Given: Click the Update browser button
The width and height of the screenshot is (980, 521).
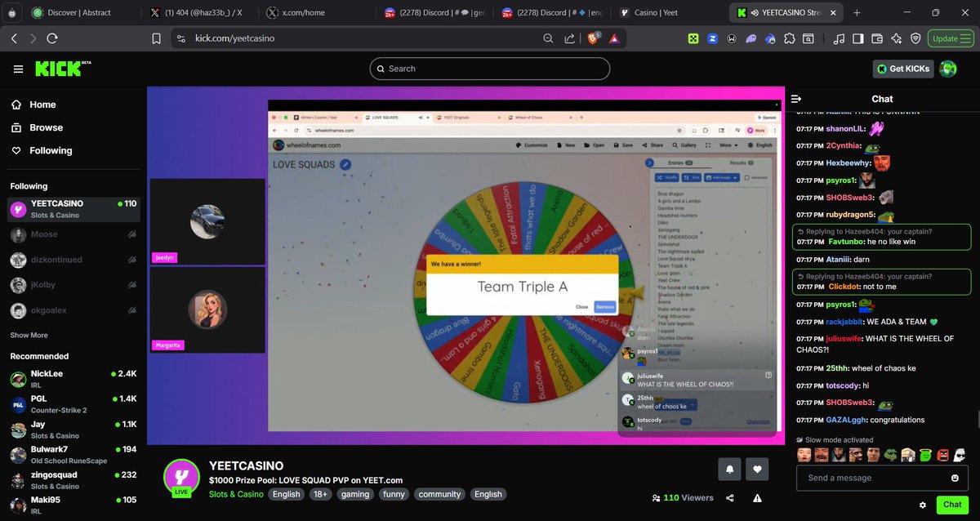Looking at the screenshot, I should 951,38.
